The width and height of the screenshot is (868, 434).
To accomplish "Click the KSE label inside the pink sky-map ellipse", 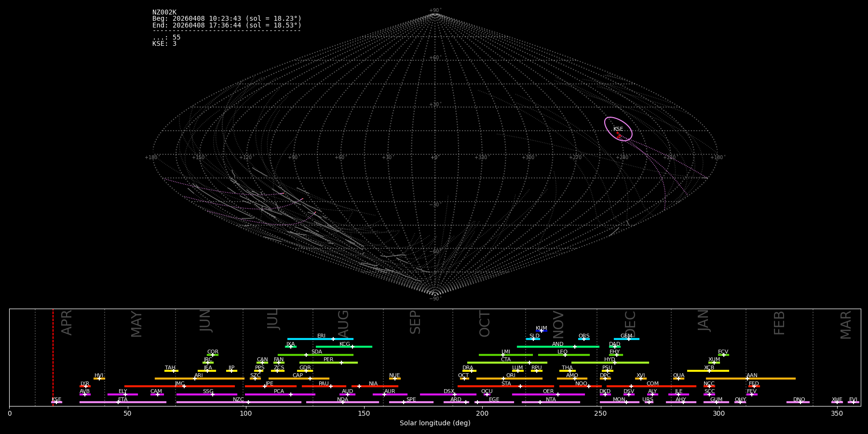I will coord(618,129).
